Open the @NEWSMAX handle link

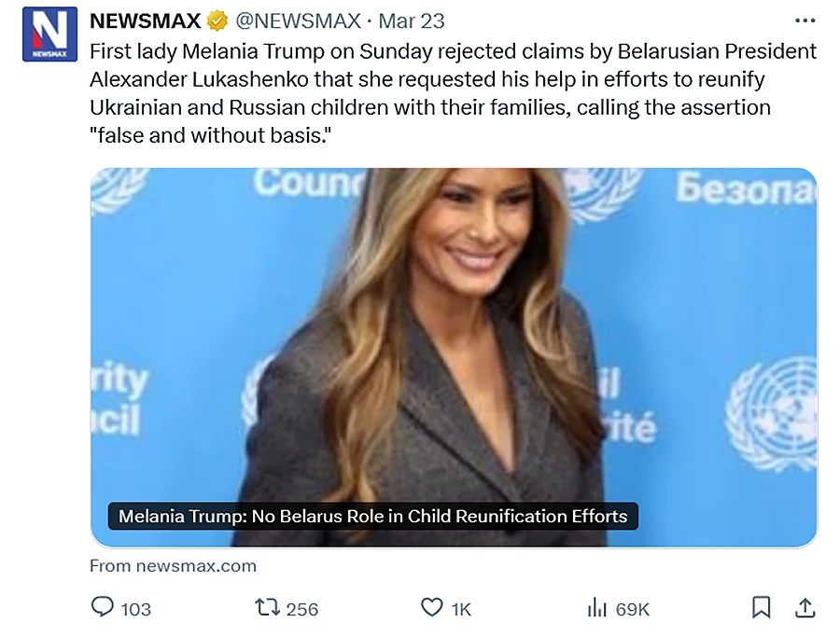coord(299,21)
